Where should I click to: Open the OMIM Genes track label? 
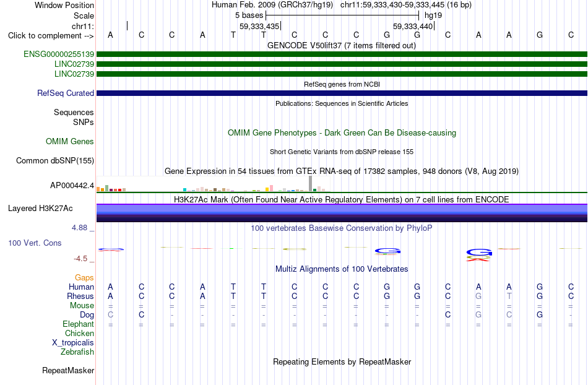70,141
